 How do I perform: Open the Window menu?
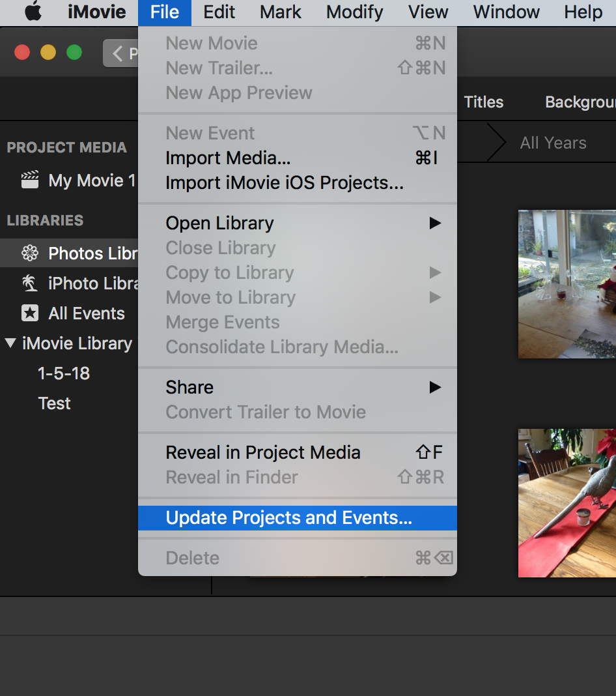coord(505,12)
